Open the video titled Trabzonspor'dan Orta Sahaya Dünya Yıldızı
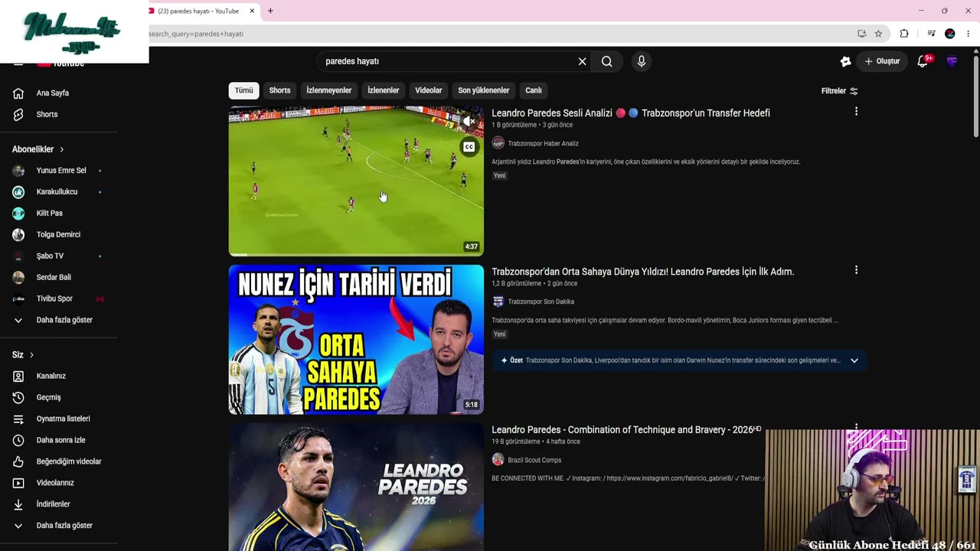Screen dimensions: 980x551 [643, 272]
